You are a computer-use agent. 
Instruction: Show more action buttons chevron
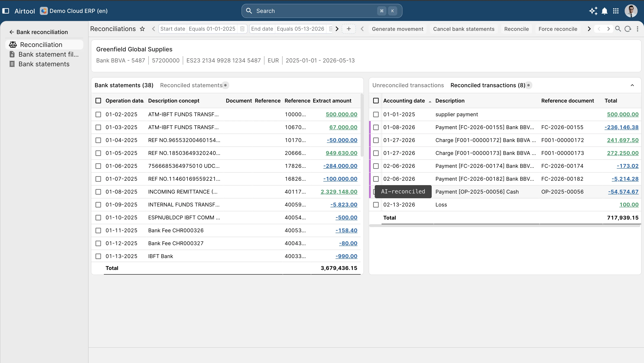pyautogui.click(x=589, y=29)
